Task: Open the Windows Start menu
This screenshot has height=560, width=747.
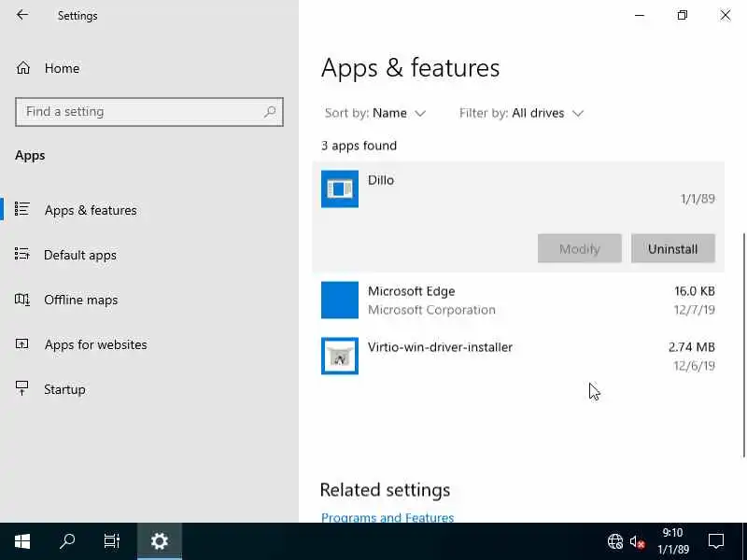Action: tap(22, 541)
